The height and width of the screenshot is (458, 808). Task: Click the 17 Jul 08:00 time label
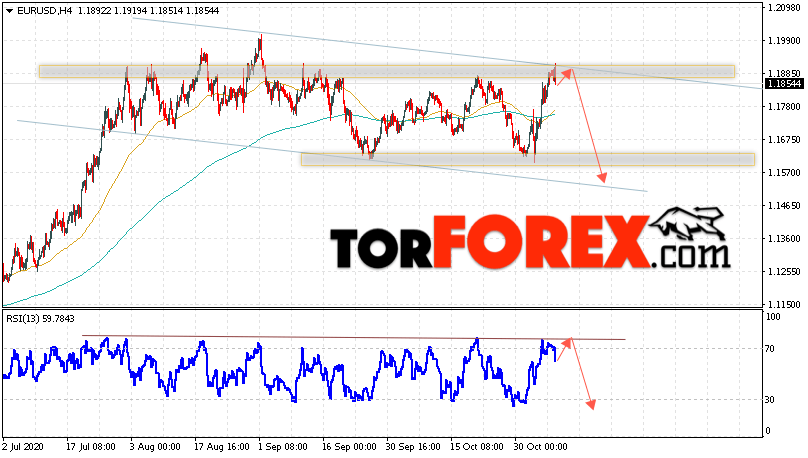click(91, 447)
